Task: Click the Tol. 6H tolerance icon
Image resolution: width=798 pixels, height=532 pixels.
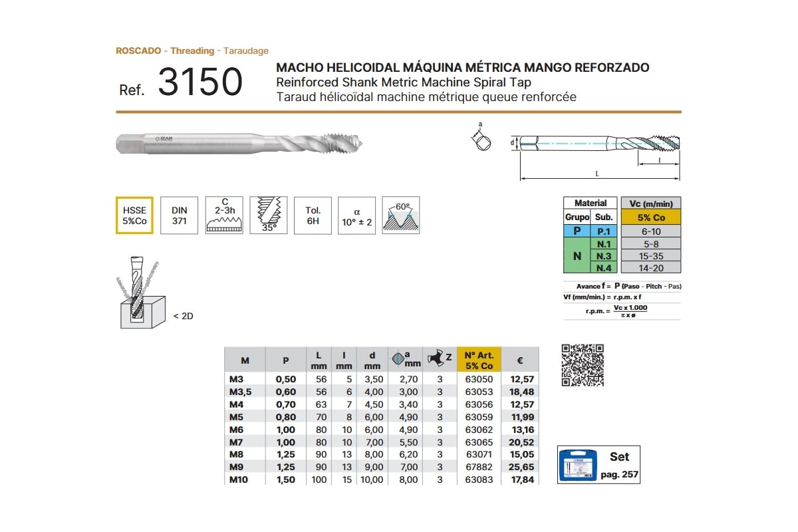Action: click(x=313, y=215)
